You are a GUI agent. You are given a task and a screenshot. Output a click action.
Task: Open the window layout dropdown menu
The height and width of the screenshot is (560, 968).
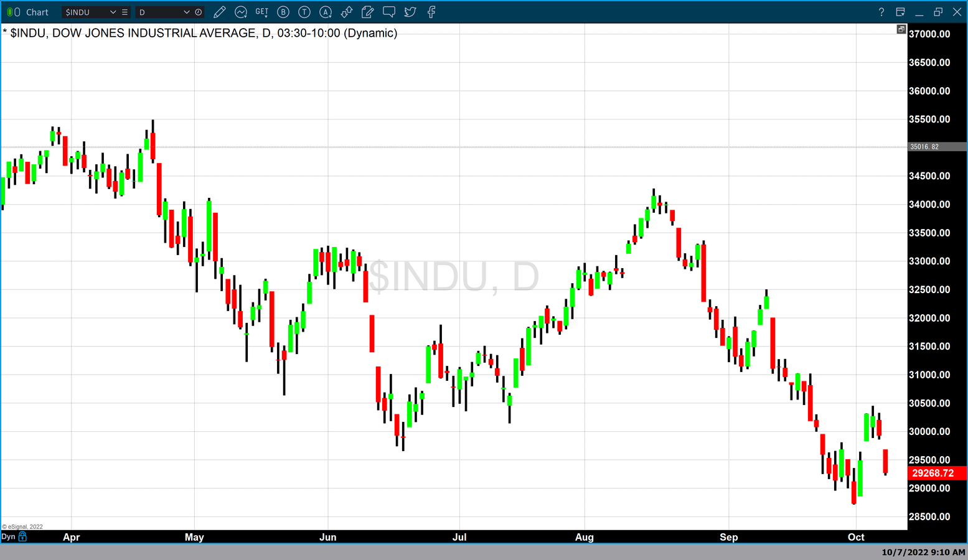tap(900, 12)
